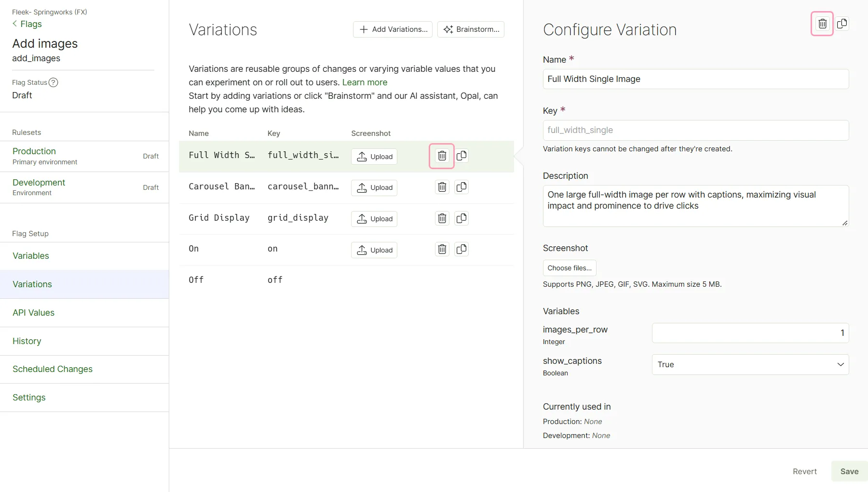Click the Description text area
The image size is (868, 492).
pos(696,206)
